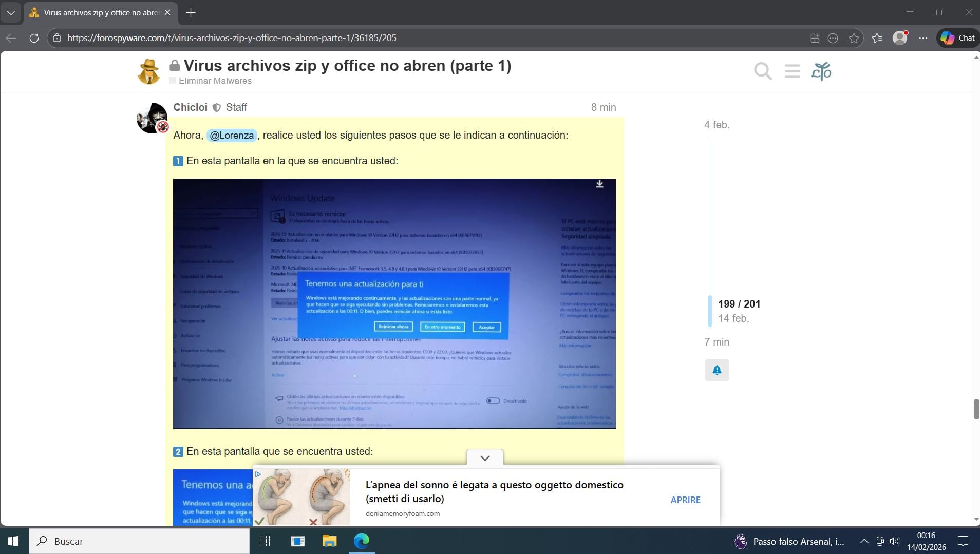Screen dimensions: 980x554
Task: Click the Windows Update screenshot thumbnail
Action: pyautogui.click(x=394, y=303)
